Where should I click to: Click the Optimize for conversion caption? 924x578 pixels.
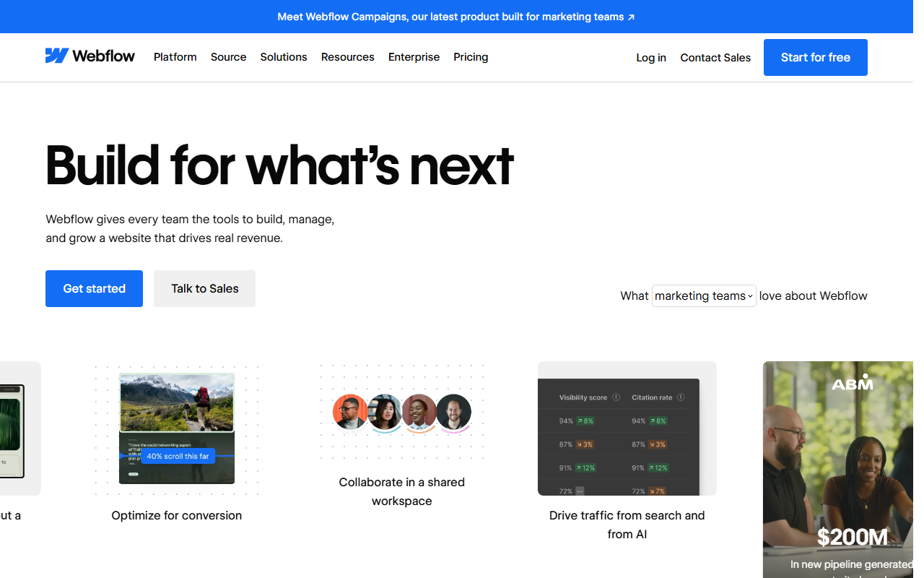(177, 515)
